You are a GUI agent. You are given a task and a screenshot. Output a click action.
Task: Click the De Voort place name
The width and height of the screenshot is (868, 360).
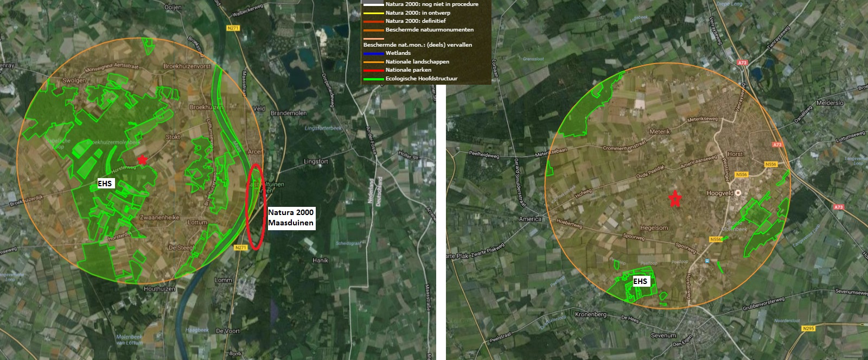(227, 331)
